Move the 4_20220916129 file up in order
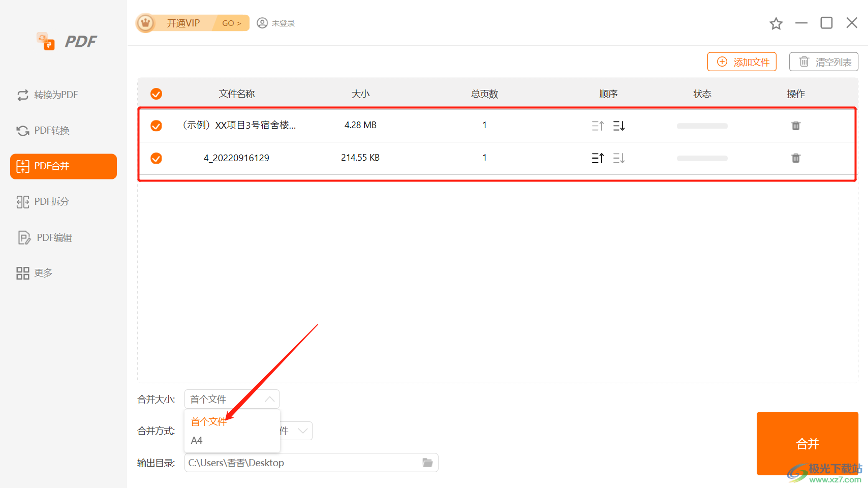The height and width of the screenshot is (488, 868). click(x=598, y=158)
